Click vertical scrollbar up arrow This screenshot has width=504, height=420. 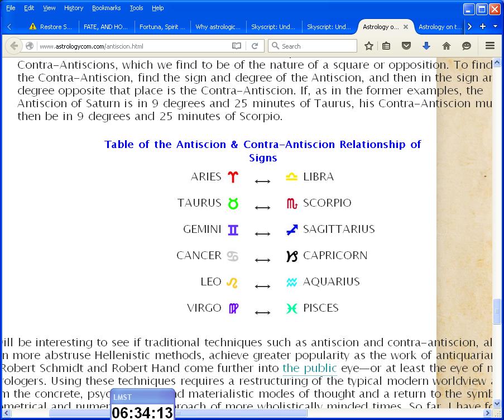tap(497, 62)
